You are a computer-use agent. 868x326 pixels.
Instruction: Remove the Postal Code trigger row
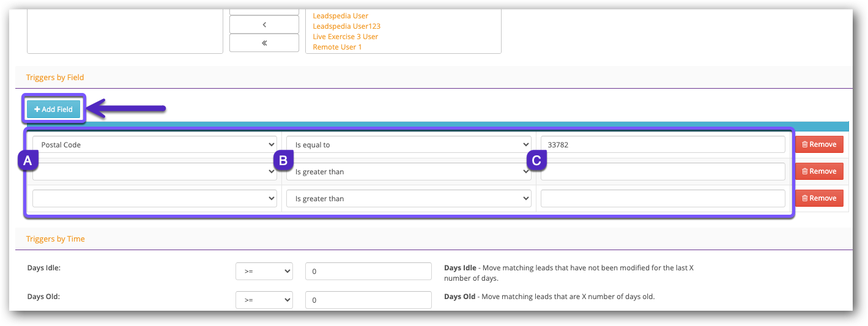(819, 144)
